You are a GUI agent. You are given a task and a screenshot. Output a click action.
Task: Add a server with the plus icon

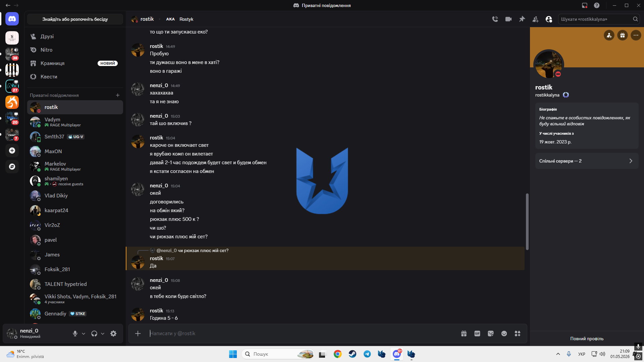pos(12,150)
